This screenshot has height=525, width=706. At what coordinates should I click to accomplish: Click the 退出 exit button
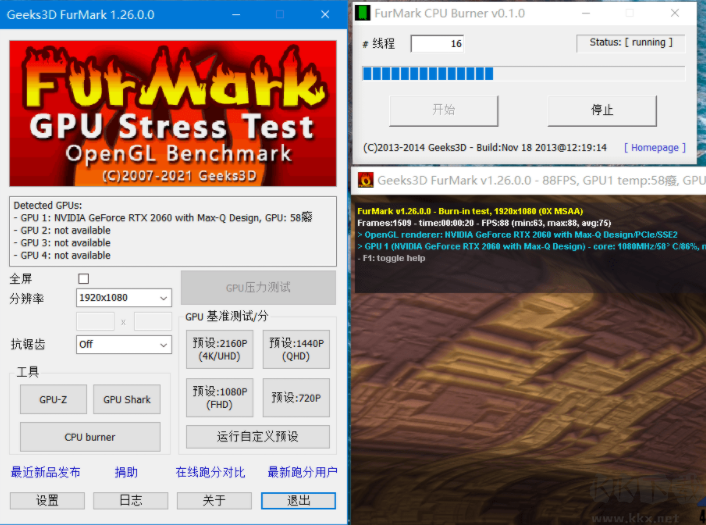[x=299, y=501]
